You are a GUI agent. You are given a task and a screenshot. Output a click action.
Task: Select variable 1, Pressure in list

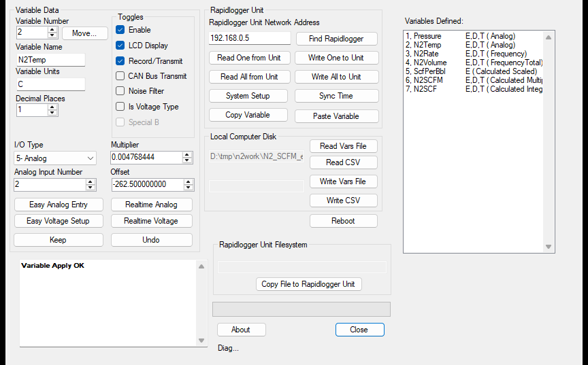point(474,36)
